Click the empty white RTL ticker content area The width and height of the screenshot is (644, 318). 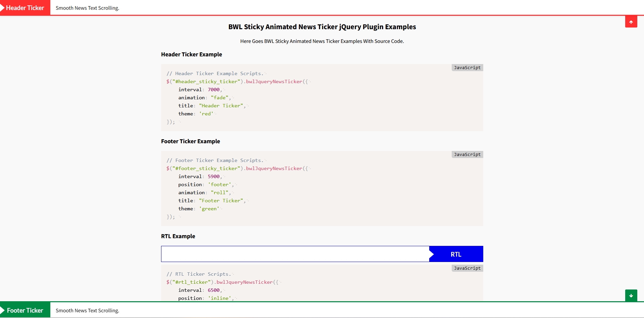pos(295,254)
